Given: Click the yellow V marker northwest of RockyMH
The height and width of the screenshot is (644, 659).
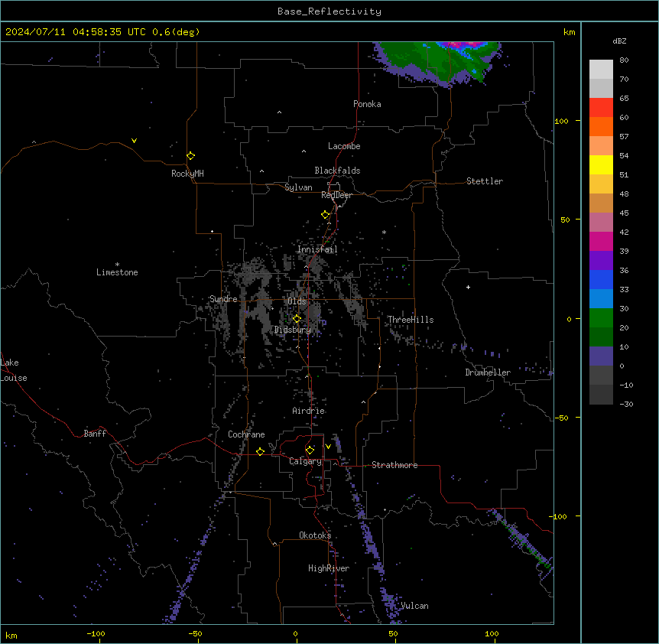Looking at the screenshot, I should click(x=134, y=141).
